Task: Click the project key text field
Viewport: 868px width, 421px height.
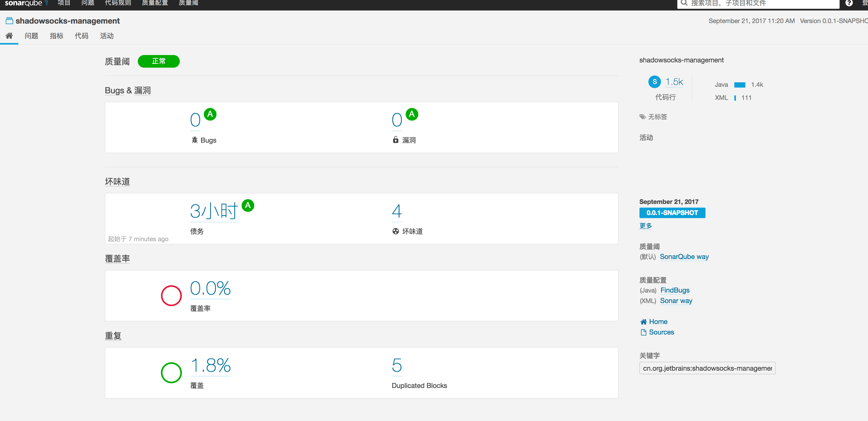Action: [x=707, y=368]
